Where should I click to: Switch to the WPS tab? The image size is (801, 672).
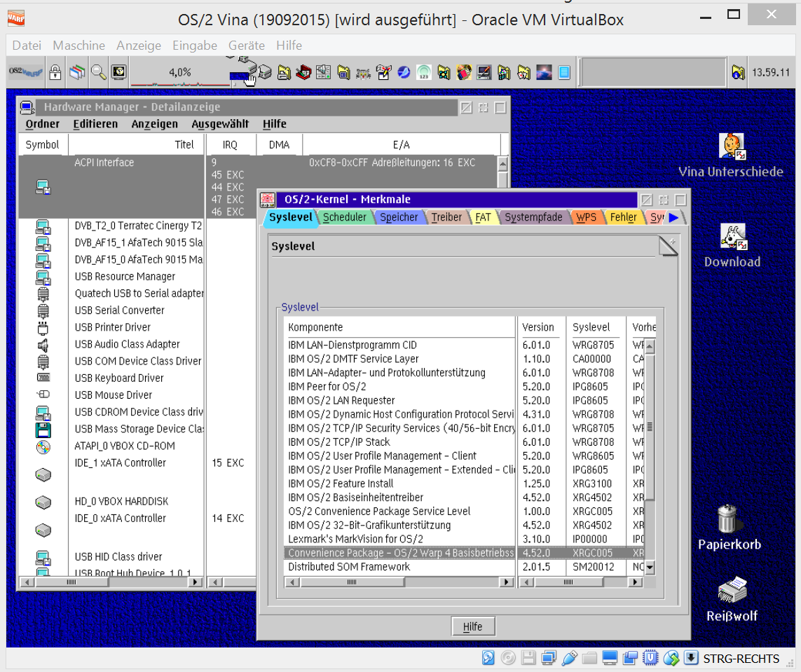click(x=586, y=217)
